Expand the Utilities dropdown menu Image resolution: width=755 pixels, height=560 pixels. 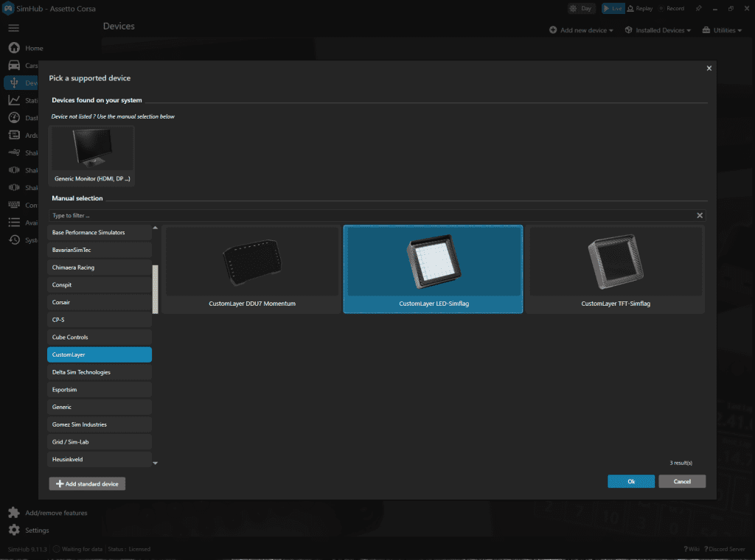(x=727, y=30)
